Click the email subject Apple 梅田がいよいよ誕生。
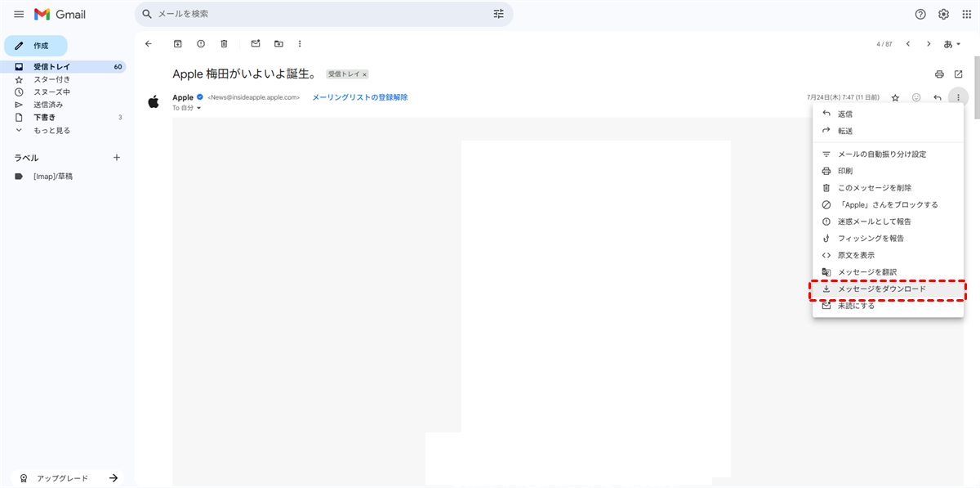 pos(244,74)
